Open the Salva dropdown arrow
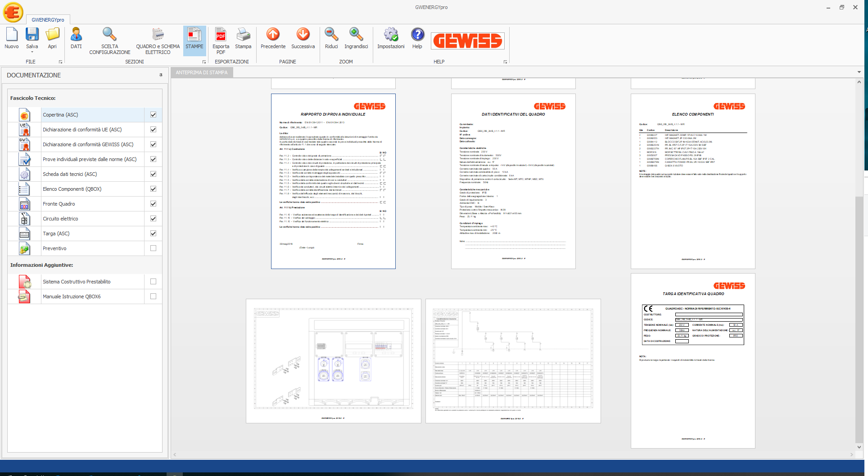868x476 pixels. [32, 52]
